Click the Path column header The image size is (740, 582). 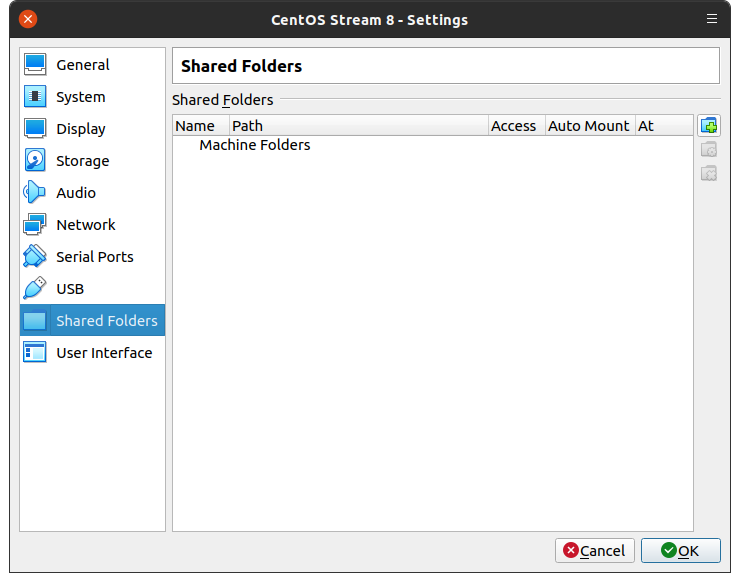pos(358,126)
